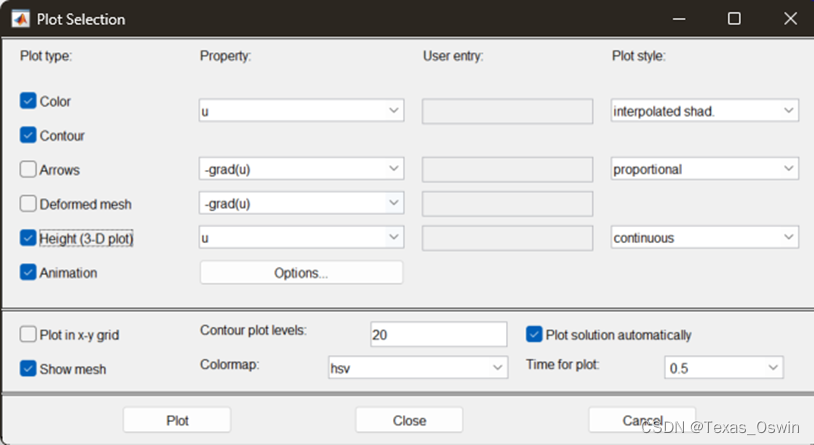The width and height of the screenshot is (814, 445).
Task: Click the Deformed mesh user entry field
Action: (507, 204)
